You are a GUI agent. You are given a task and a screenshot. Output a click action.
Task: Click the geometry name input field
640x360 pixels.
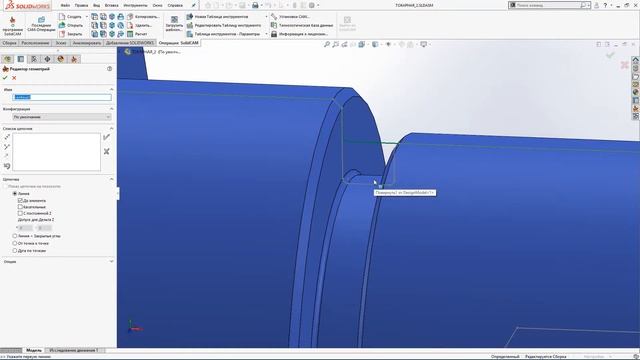pyautogui.click(x=62, y=97)
